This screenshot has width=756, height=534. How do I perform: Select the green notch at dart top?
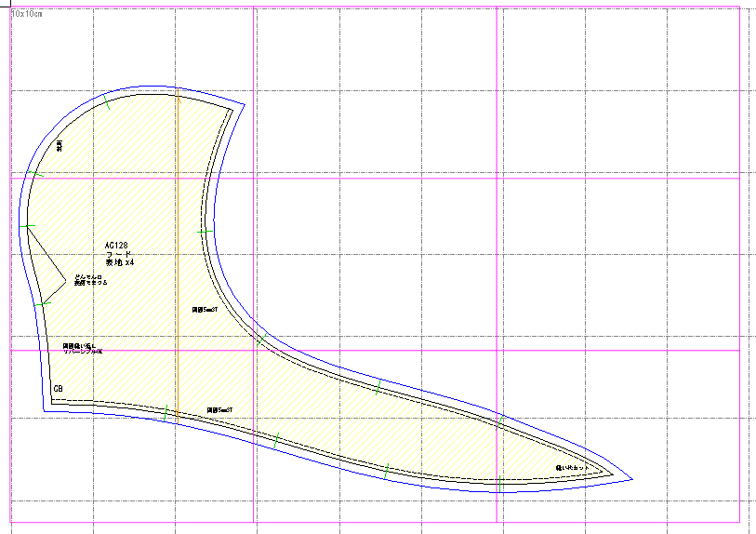[x=27, y=226]
